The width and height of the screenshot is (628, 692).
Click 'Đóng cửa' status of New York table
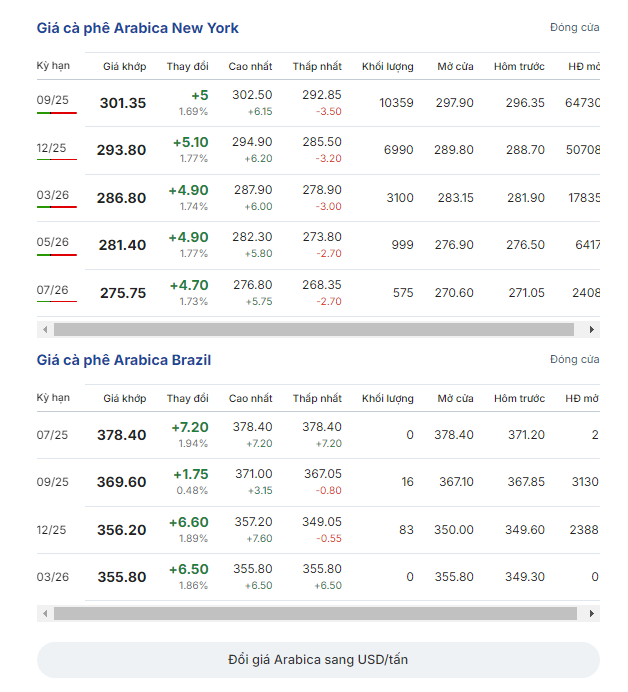(574, 27)
